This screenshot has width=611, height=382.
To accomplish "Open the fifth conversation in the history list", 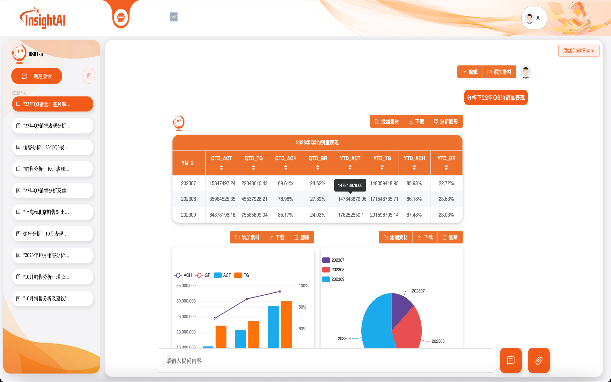I will [53, 191].
